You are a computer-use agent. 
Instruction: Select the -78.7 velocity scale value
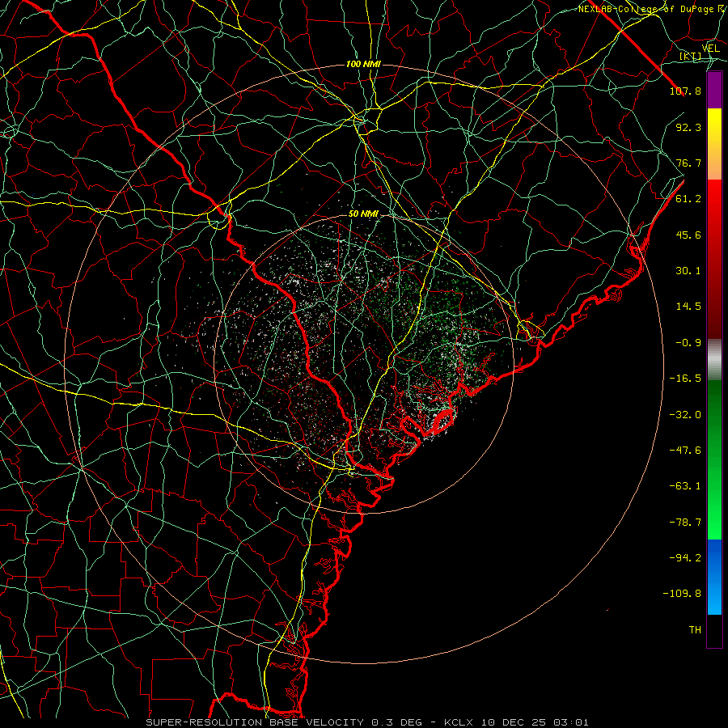pos(685,523)
